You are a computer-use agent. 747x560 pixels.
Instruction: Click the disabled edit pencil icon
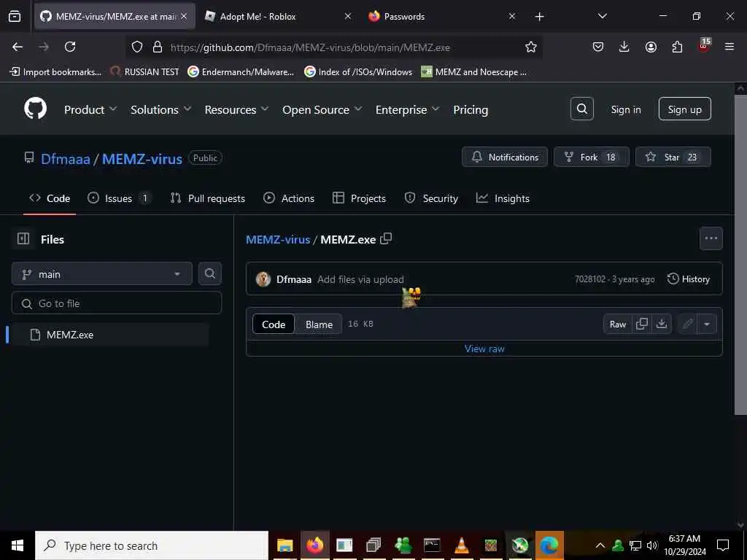click(687, 324)
